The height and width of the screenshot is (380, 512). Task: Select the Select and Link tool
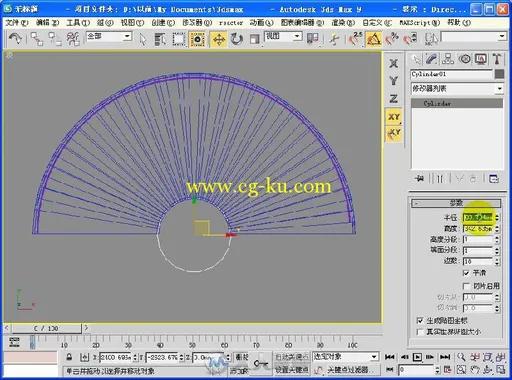[36, 39]
